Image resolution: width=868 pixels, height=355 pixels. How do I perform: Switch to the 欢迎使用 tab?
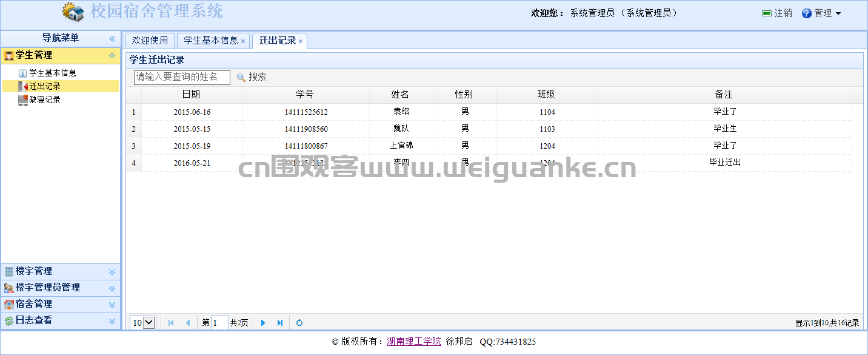coord(150,41)
